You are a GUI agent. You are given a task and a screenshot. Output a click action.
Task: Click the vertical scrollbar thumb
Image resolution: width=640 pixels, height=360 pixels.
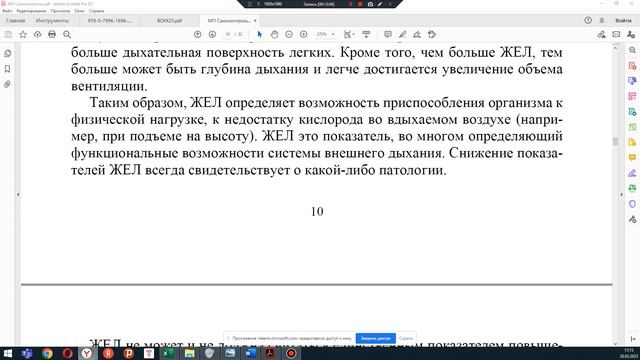(x=616, y=141)
